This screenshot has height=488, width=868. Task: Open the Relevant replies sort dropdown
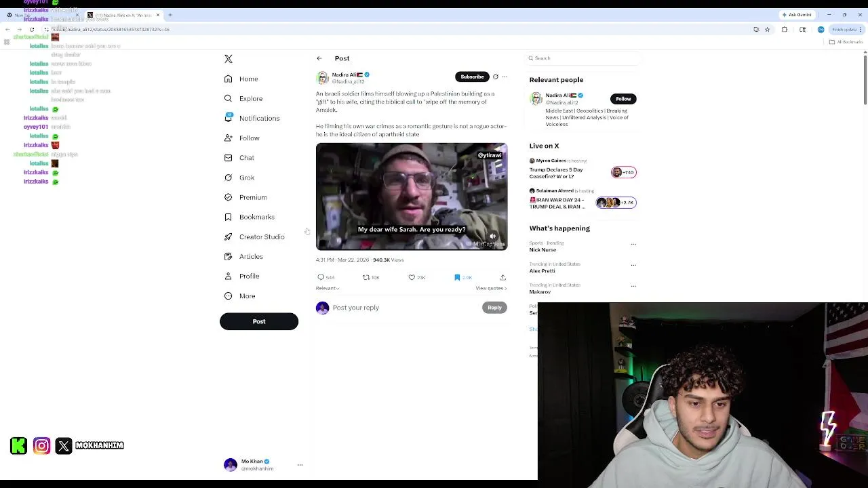click(x=328, y=288)
